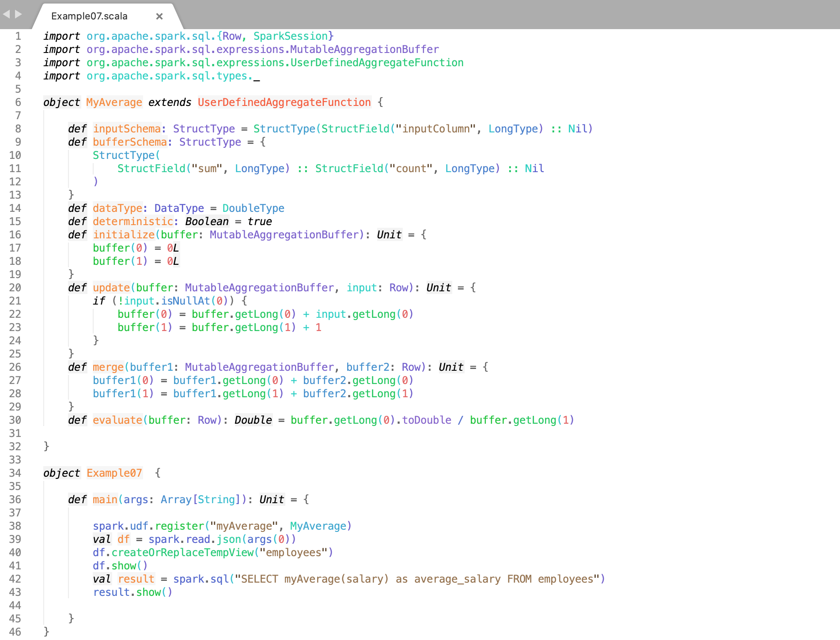
Task: Click the result.show call on line 43
Action: 132,592
